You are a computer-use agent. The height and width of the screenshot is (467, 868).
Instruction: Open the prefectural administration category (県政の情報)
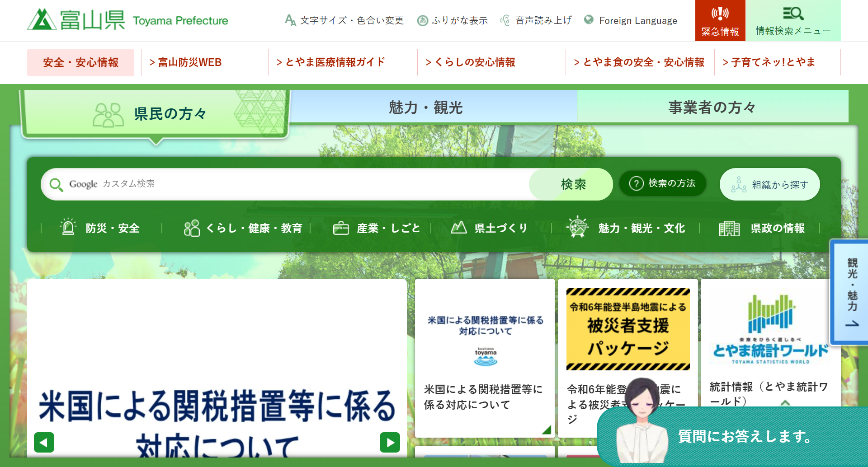(762, 228)
